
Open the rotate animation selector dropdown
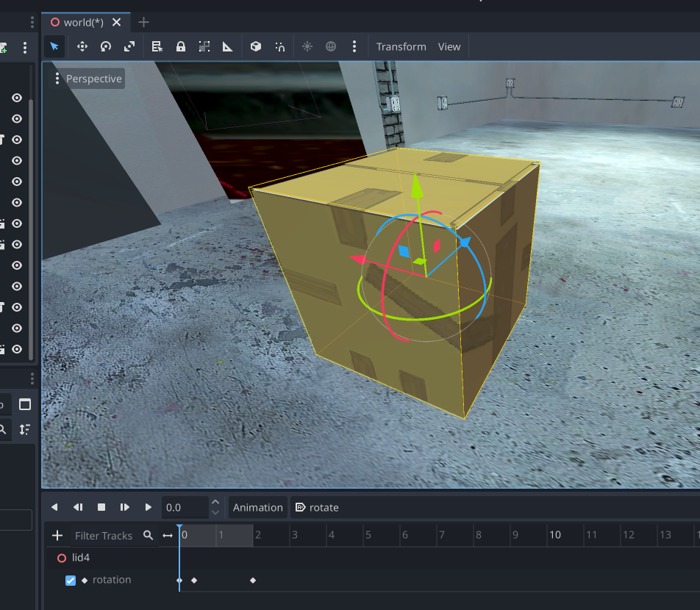pyautogui.click(x=317, y=507)
